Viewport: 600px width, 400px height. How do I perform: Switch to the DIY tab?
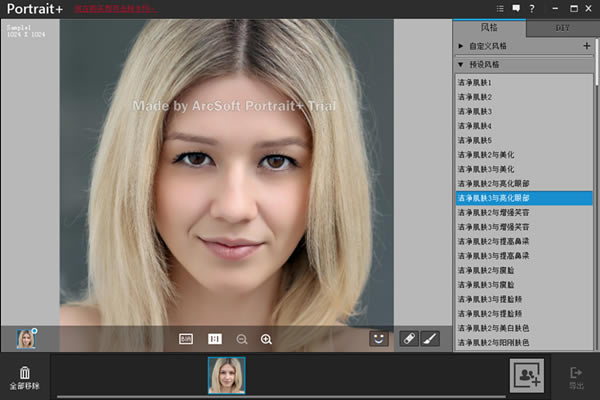tap(562, 28)
